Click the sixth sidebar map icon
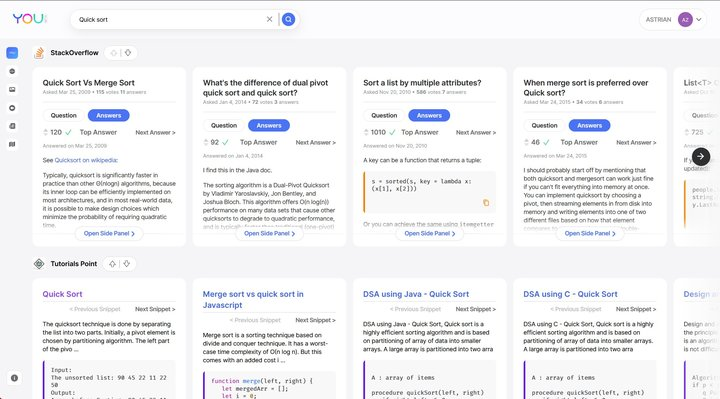The height and width of the screenshot is (399, 720). click(x=12, y=144)
